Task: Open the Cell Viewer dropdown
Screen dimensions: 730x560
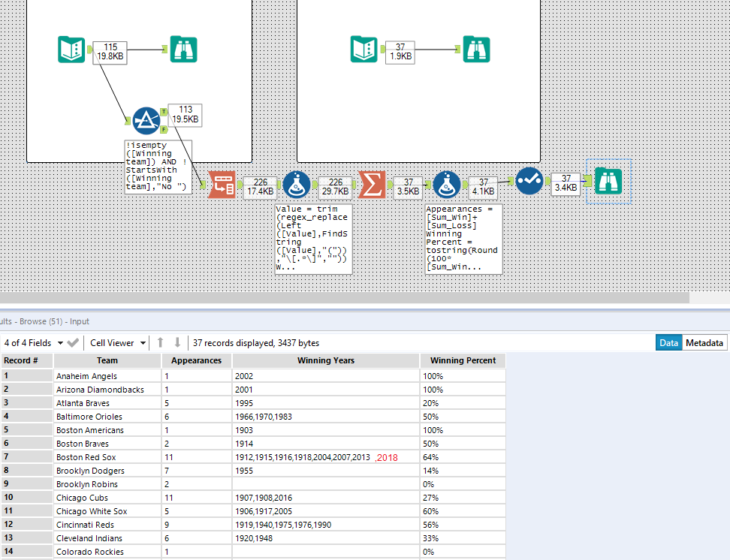Action: coord(118,343)
